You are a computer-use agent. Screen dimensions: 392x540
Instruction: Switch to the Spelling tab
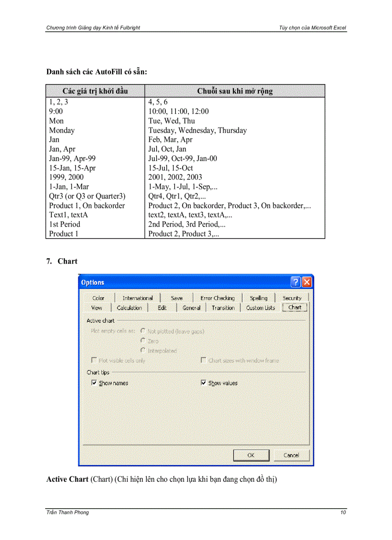(258, 298)
